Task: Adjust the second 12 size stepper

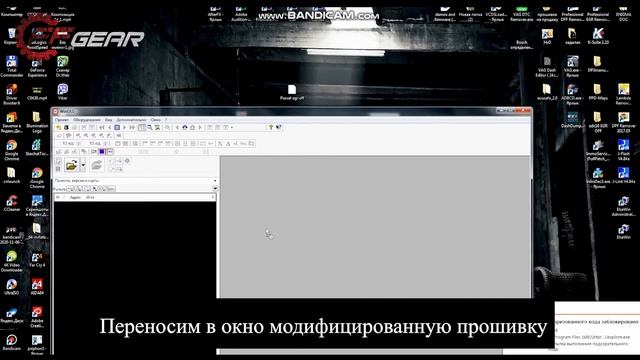Action: (106, 143)
